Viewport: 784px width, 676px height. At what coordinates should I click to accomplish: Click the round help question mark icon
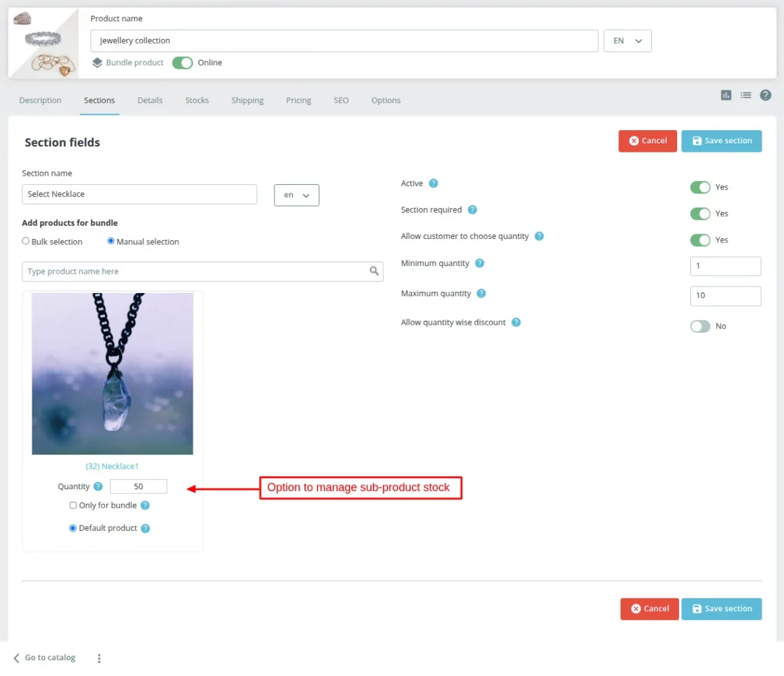point(766,95)
